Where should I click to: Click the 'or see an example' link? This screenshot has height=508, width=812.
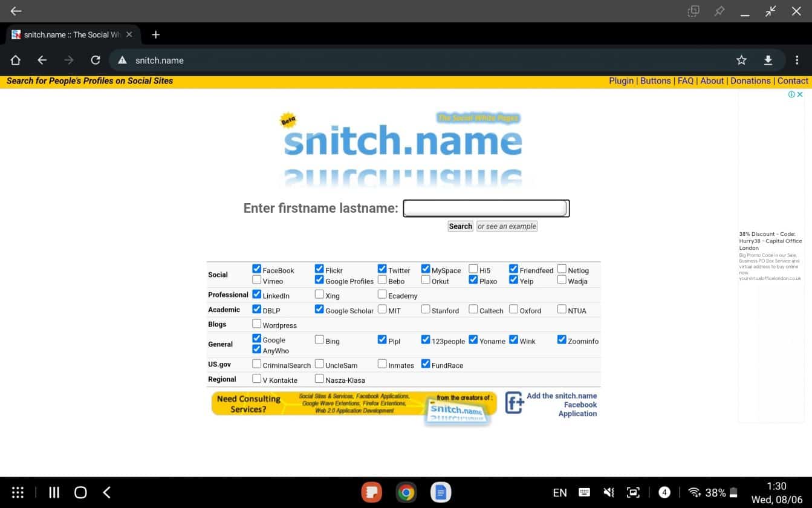[506, 226]
